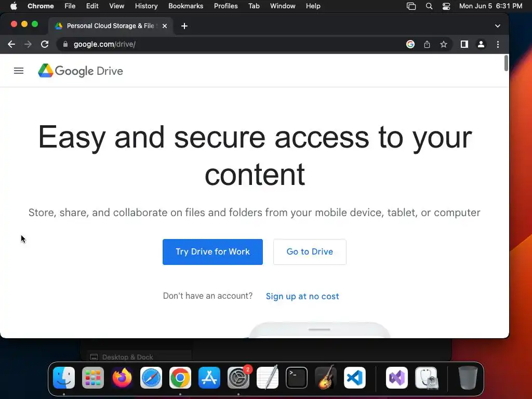Click the Google icon in the address bar
The height and width of the screenshot is (399, 532).
pyautogui.click(x=410, y=44)
